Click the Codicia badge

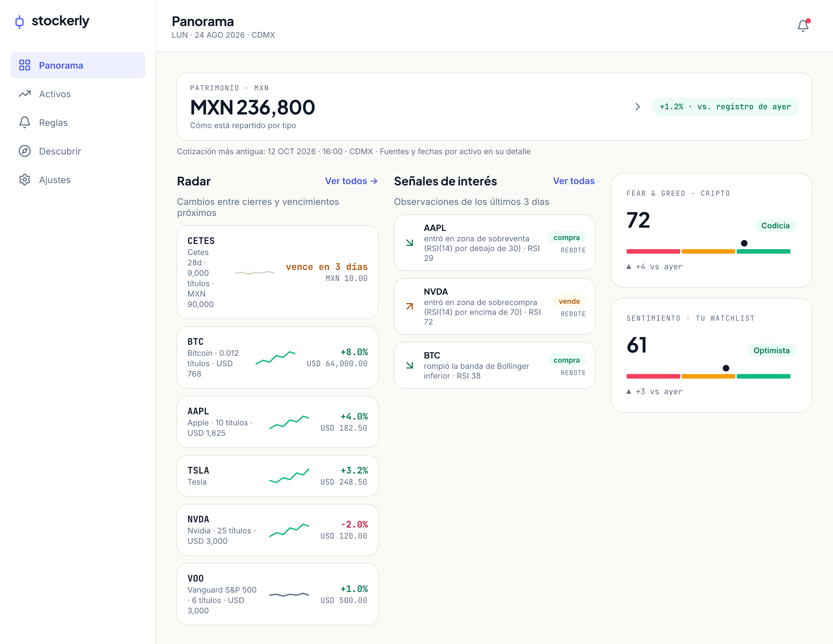pos(775,226)
